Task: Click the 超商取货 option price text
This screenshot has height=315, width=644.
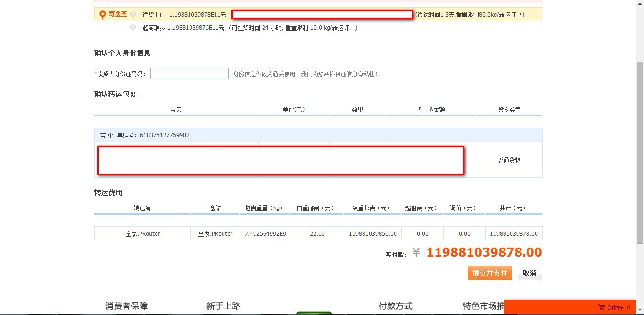Action: tap(196, 28)
